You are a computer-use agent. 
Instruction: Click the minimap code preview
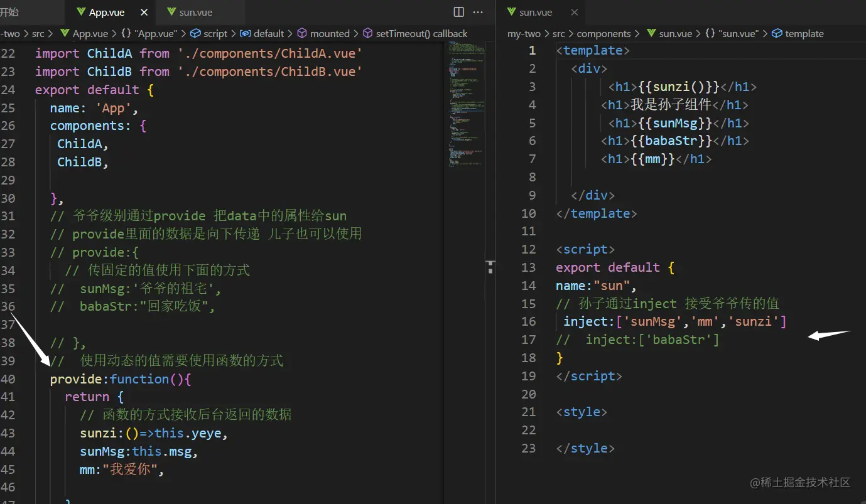(x=467, y=100)
